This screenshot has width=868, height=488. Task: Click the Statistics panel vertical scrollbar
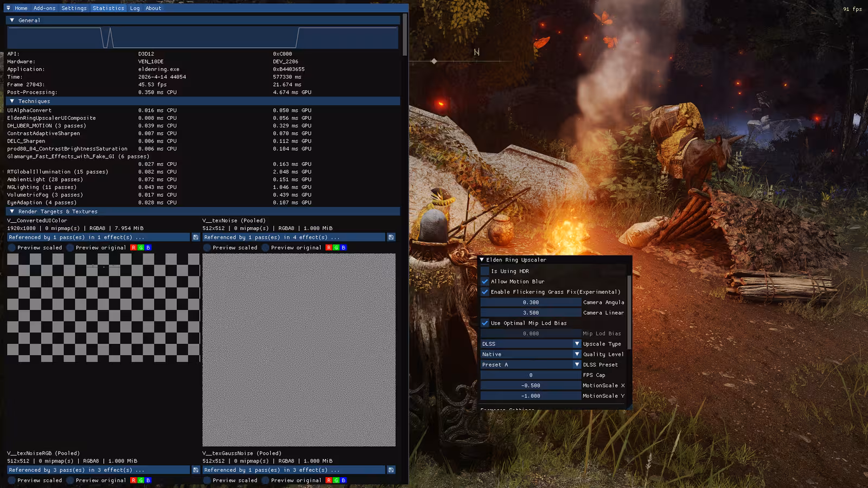point(405,35)
